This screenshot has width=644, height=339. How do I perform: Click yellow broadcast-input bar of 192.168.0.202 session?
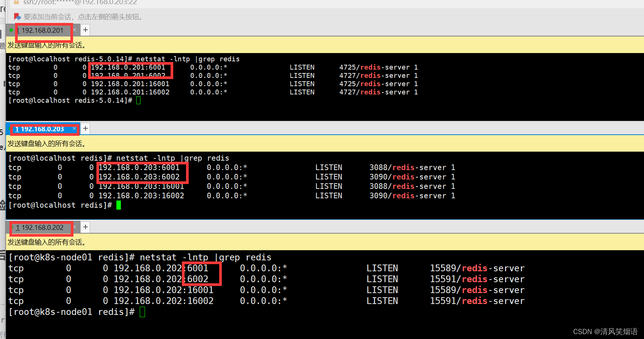325,242
